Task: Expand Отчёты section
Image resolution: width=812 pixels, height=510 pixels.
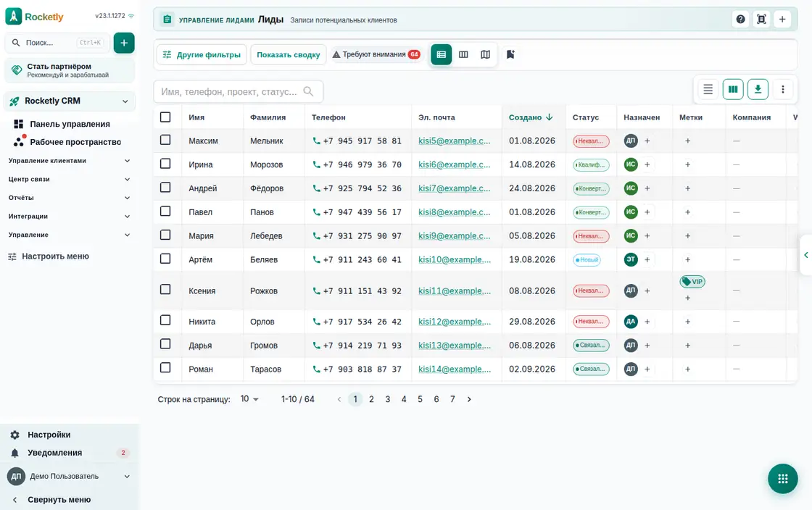Action: pyautogui.click(x=69, y=198)
